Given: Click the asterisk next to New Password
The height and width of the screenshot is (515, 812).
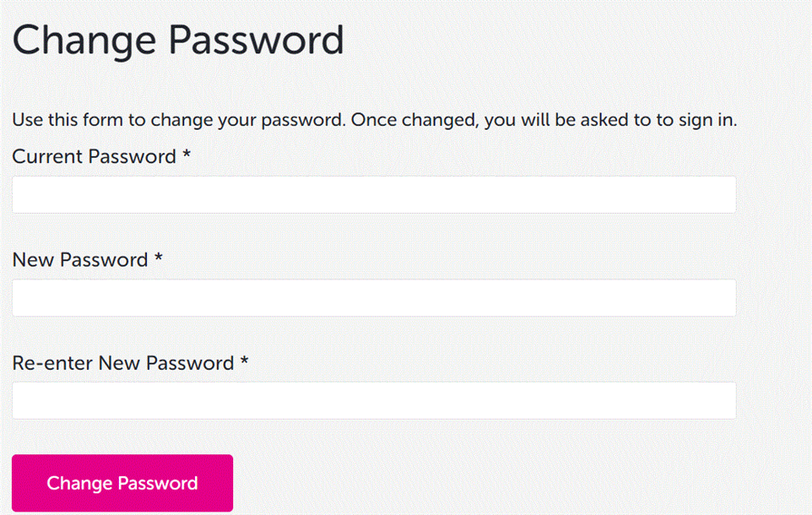Looking at the screenshot, I should pos(158,258).
